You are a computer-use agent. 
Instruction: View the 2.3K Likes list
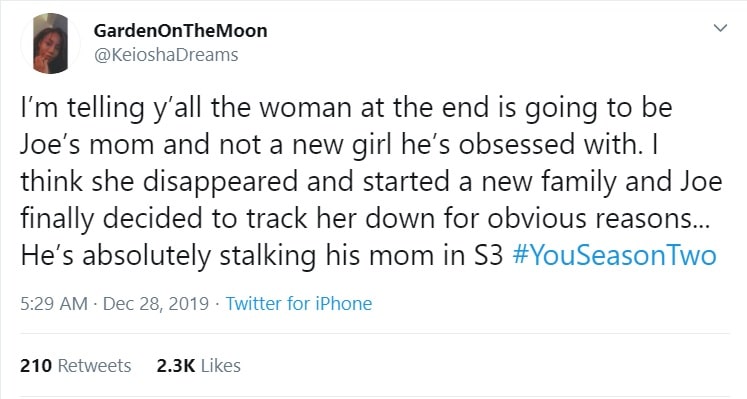coord(199,366)
